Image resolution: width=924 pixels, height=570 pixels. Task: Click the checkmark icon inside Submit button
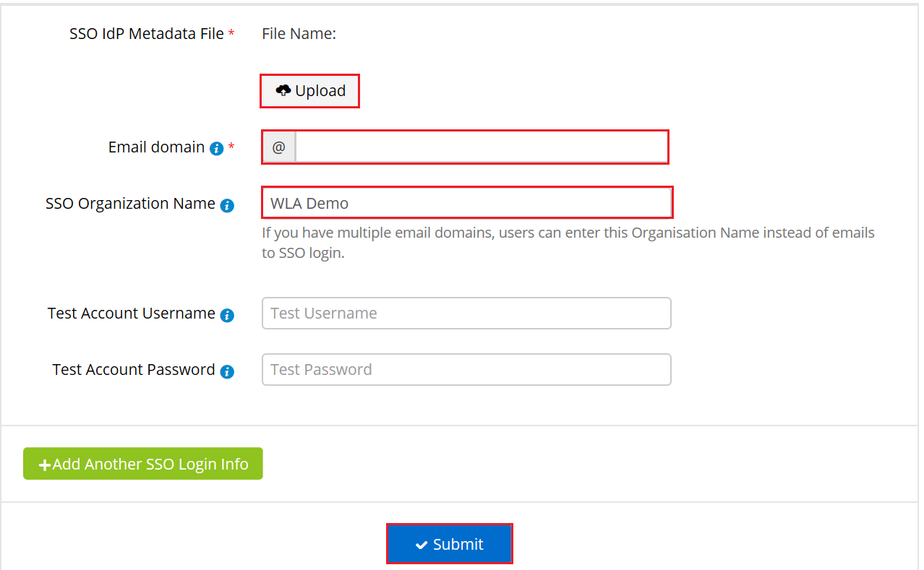click(x=421, y=543)
